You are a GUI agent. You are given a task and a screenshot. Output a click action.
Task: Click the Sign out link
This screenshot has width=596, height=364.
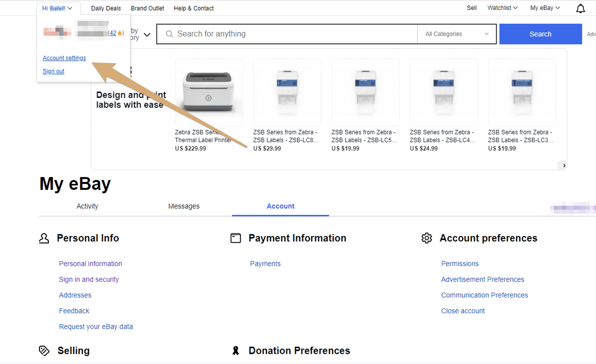[53, 71]
